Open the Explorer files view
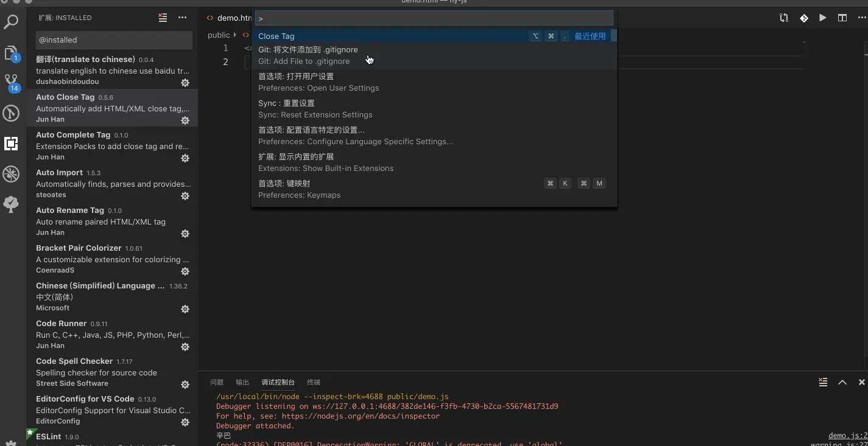Screen dimensions: 868x446 [x=11, y=53]
